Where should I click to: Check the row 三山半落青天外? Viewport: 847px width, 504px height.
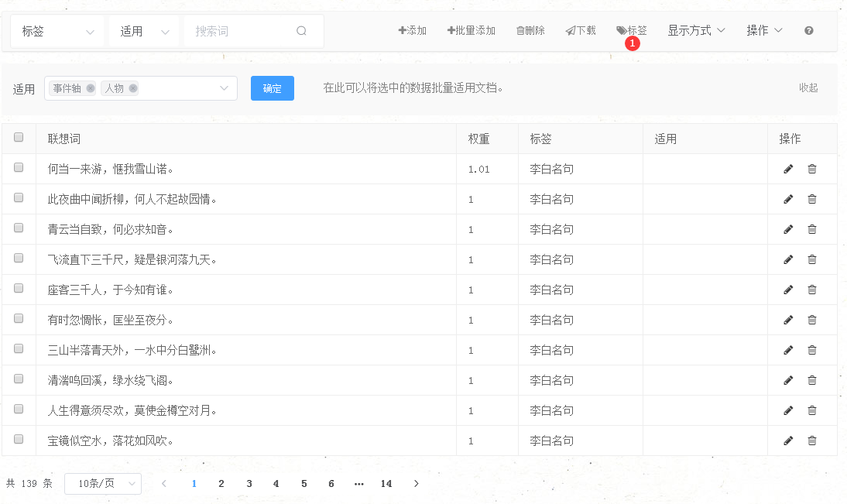point(19,349)
